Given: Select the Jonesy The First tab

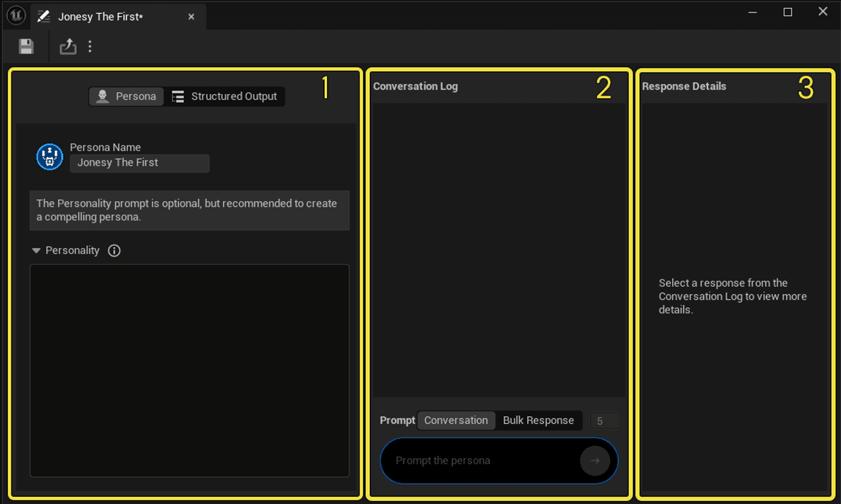Looking at the screenshot, I should click(x=100, y=17).
